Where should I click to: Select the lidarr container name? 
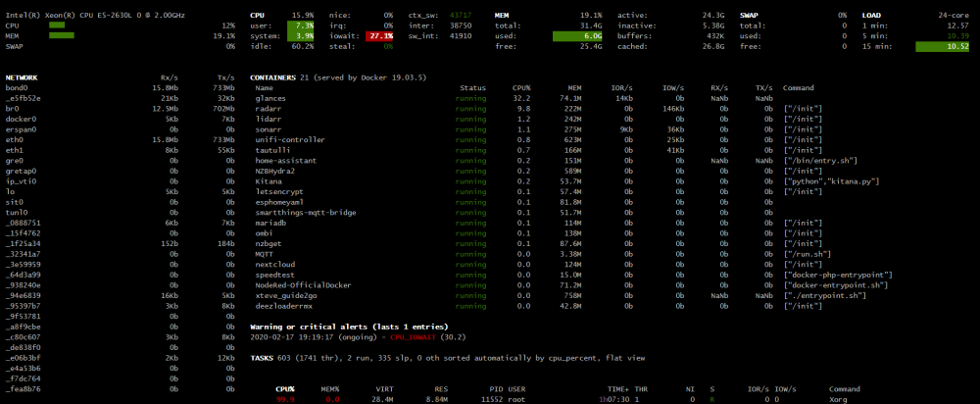pos(269,119)
